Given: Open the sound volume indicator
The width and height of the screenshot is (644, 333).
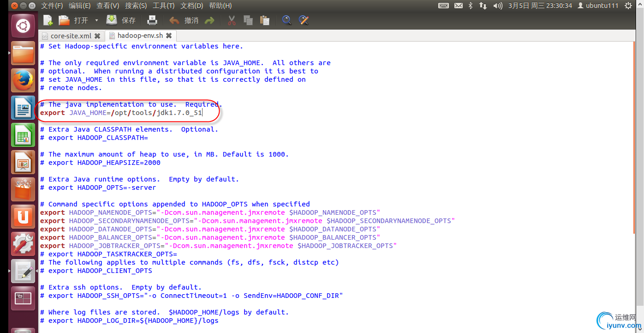Looking at the screenshot, I should [498, 6].
